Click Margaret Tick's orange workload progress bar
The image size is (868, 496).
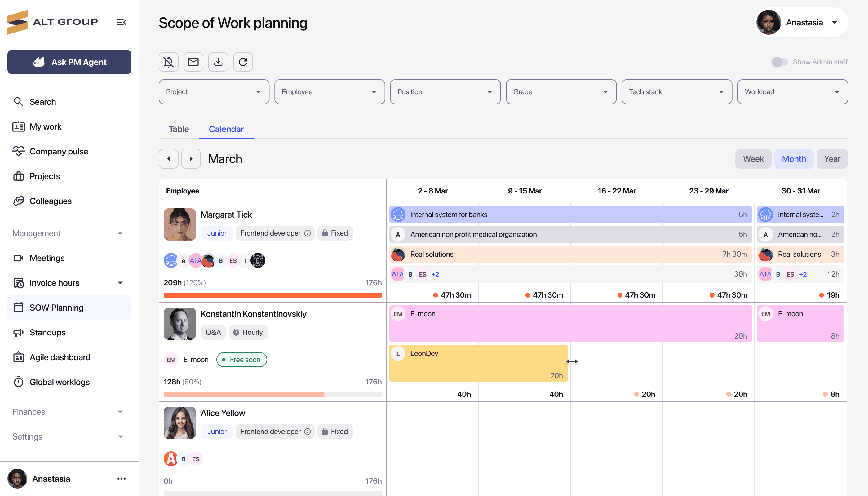pos(272,295)
